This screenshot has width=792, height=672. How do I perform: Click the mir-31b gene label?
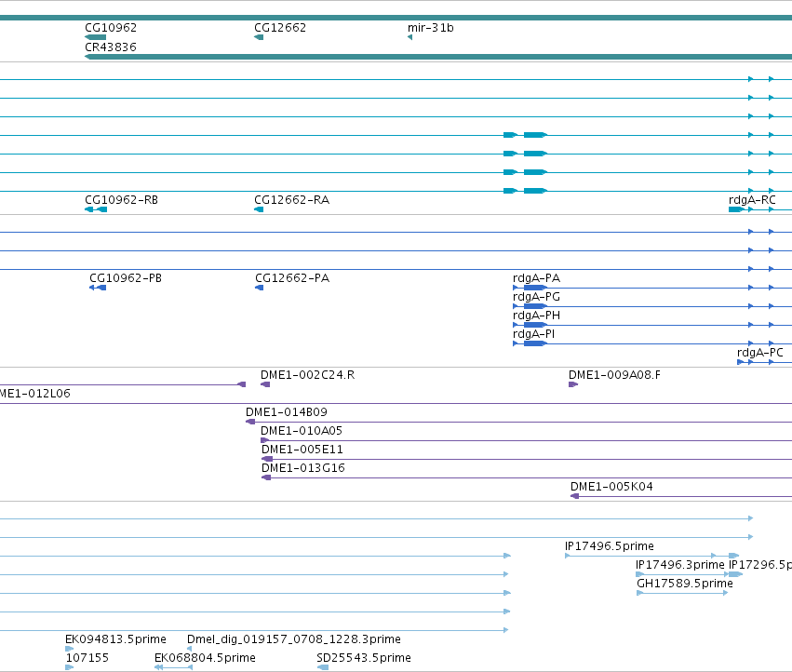tap(430, 28)
